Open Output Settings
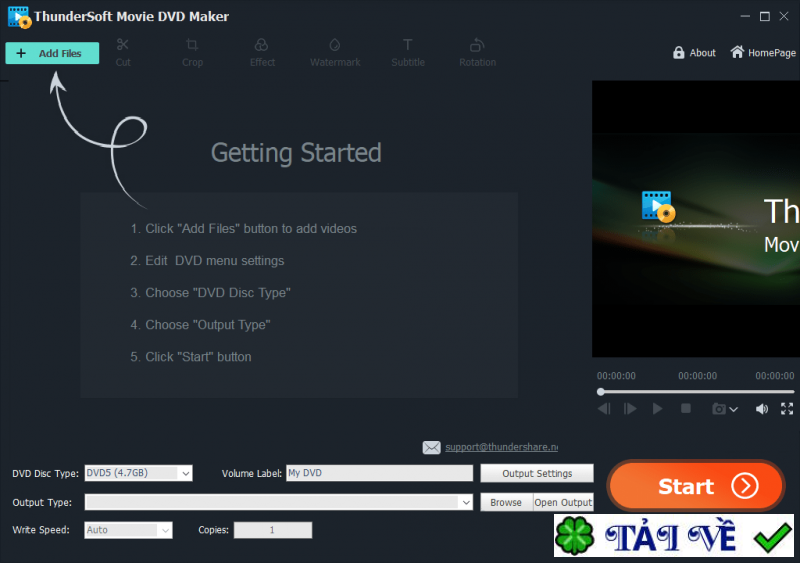This screenshot has width=800, height=563. 537,473
